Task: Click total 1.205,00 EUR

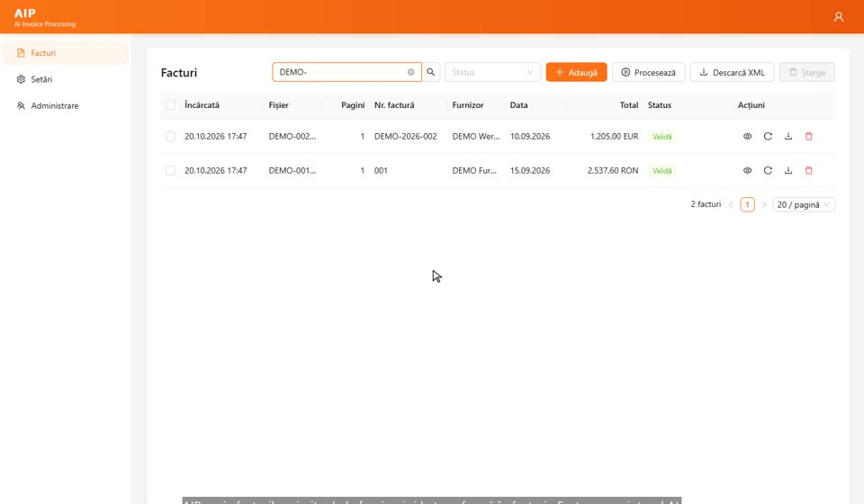Action: [x=614, y=136]
